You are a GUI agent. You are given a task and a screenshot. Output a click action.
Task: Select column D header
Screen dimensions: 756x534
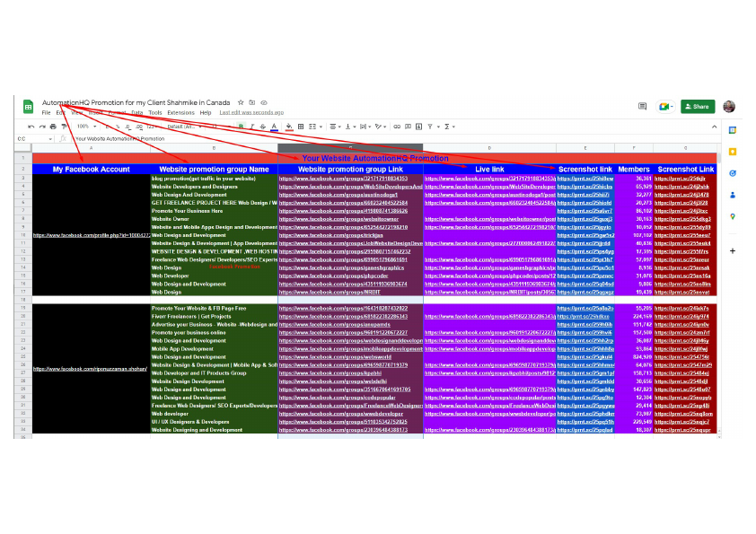pyautogui.click(x=489, y=148)
